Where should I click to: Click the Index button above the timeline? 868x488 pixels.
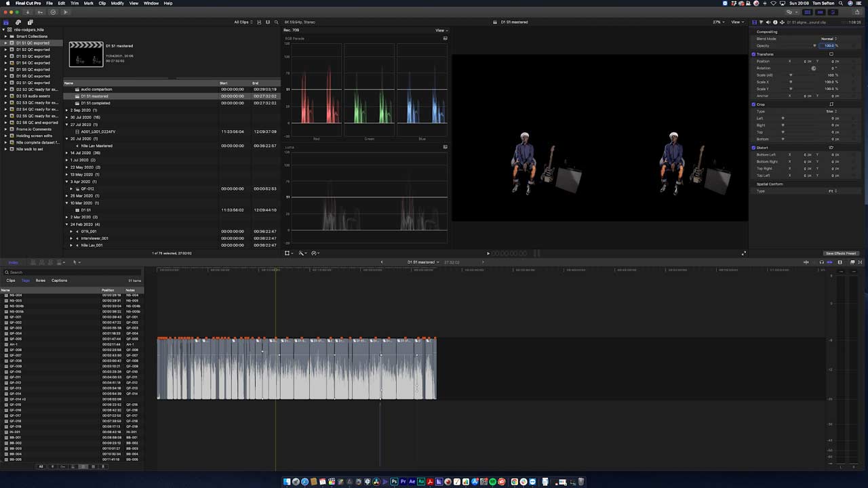[14, 262]
